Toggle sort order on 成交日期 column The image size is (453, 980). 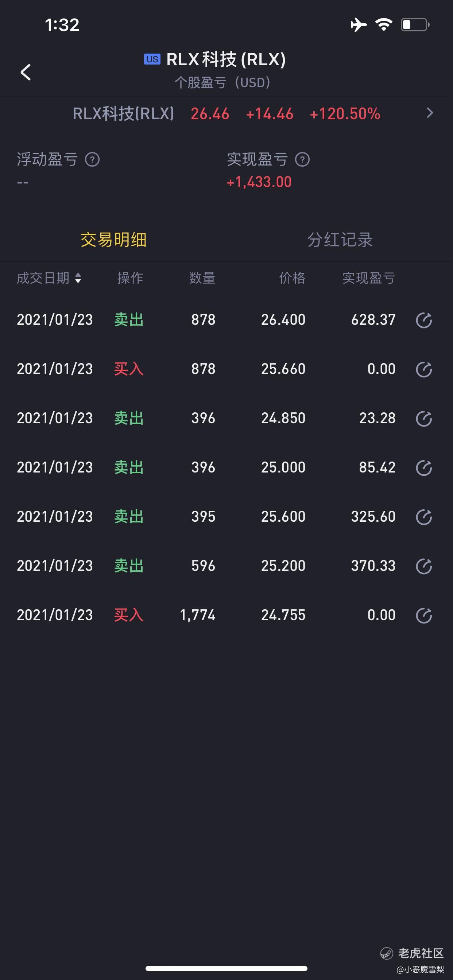click(49, 278)
